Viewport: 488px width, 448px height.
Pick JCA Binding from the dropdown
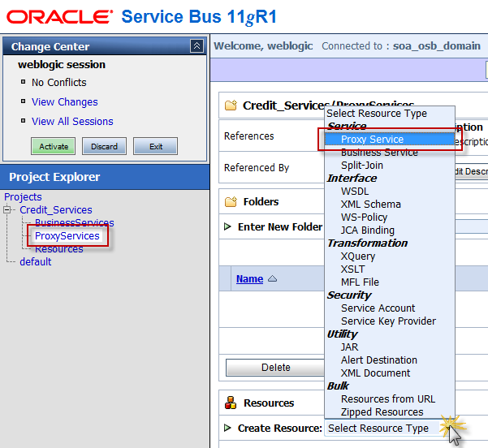368,230
